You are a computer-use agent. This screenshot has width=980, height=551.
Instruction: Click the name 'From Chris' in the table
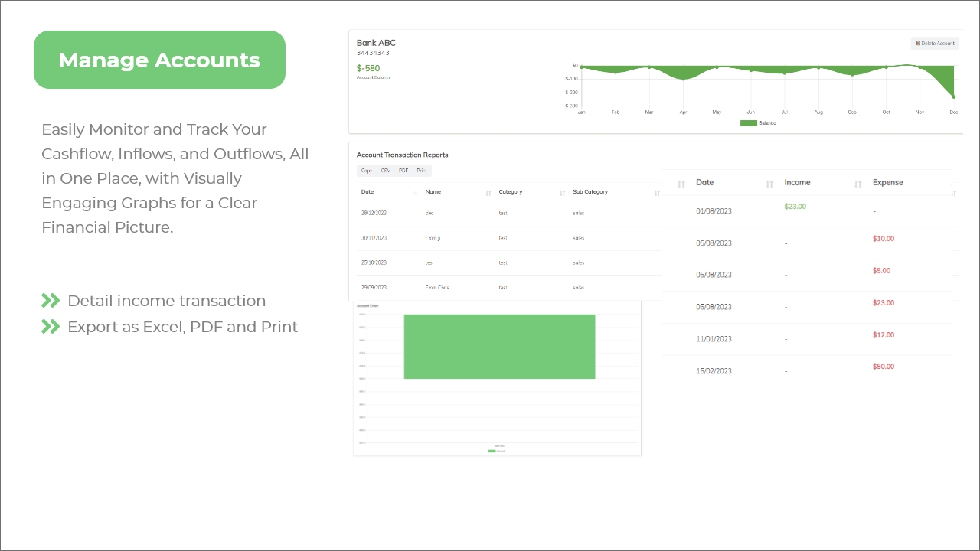[437, 288]
